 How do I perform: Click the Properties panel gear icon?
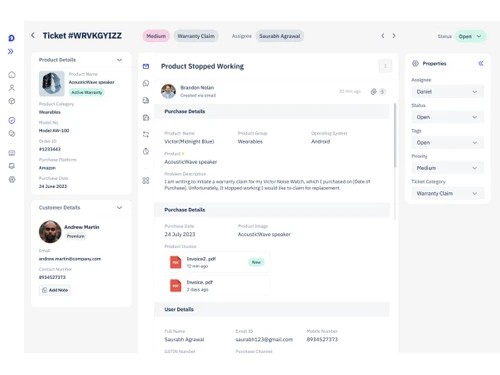pos(415,63)
